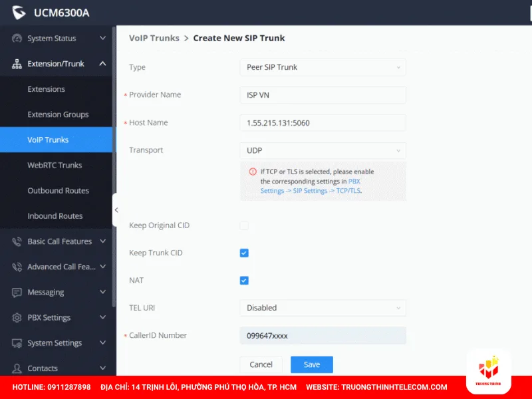Expand the Basic Call Features chevron
The image size is (532, 399).
(103, 241)
